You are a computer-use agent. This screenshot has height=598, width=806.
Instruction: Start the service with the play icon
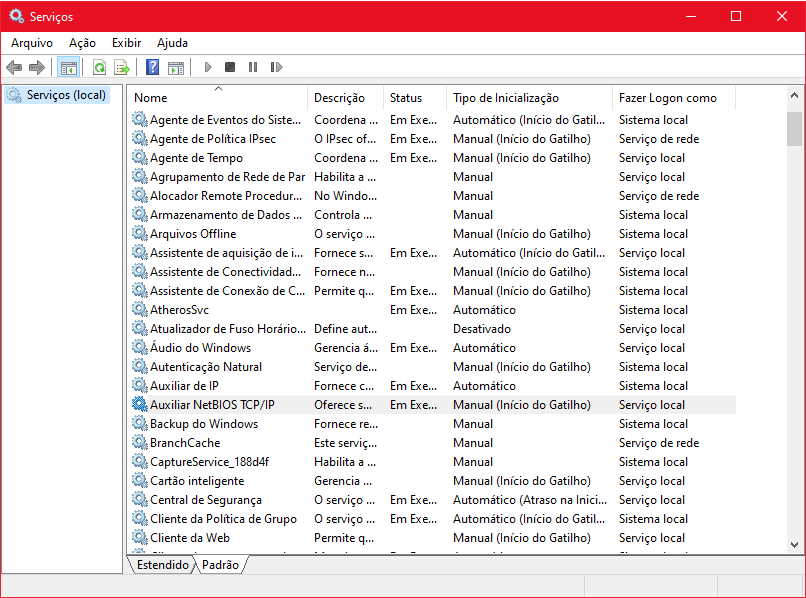pos(208,67)
